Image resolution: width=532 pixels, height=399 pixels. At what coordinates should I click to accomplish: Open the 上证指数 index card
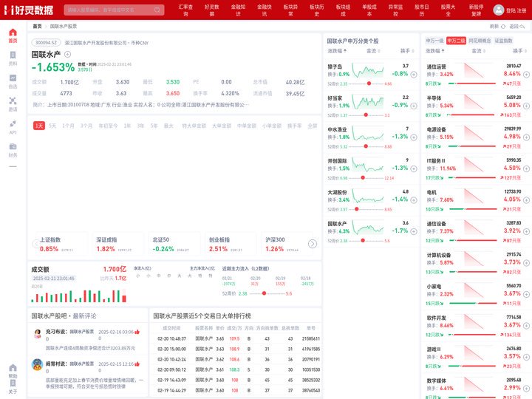pos(62,245)
